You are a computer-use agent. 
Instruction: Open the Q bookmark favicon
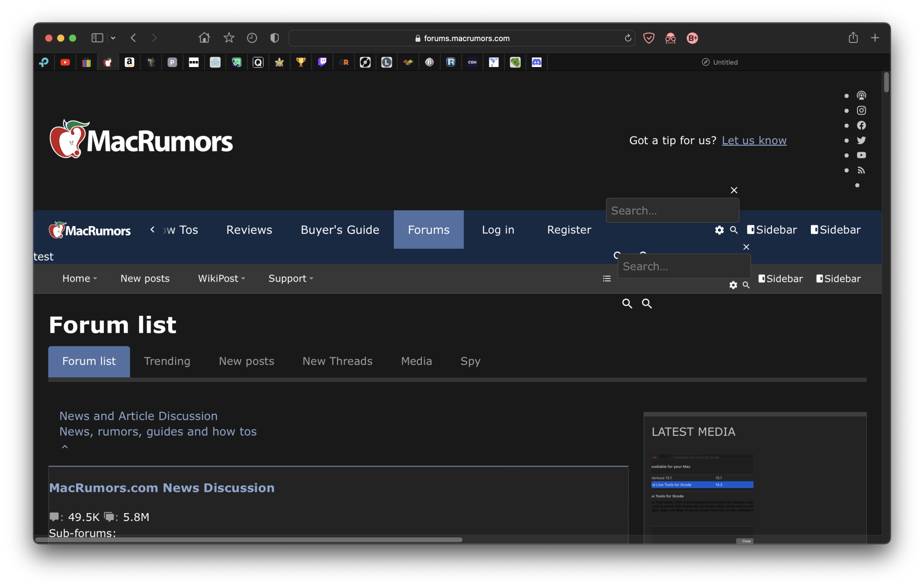(258, 62)
